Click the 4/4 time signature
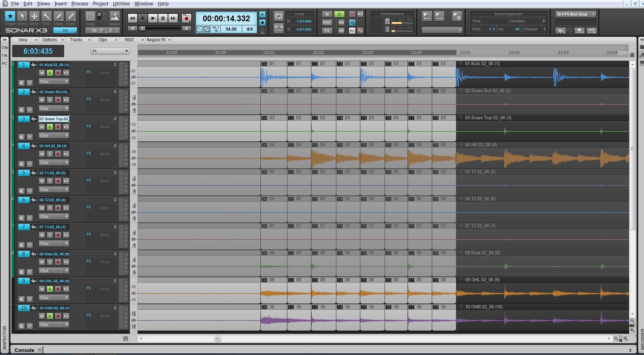The width and height of the screenshot is (644, 355). [250, 29]
